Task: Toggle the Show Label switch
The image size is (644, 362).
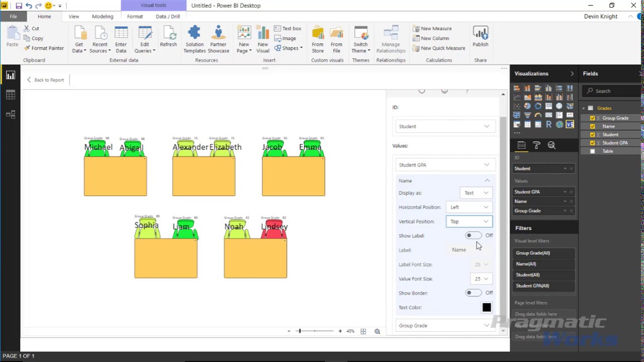Action: coord(473,235)
